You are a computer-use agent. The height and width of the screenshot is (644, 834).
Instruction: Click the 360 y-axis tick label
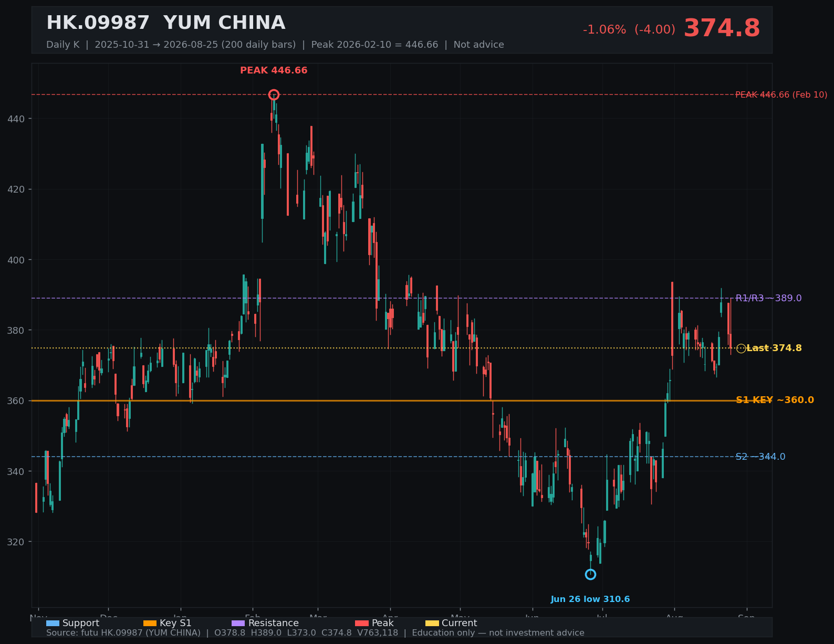click(16, 401)
